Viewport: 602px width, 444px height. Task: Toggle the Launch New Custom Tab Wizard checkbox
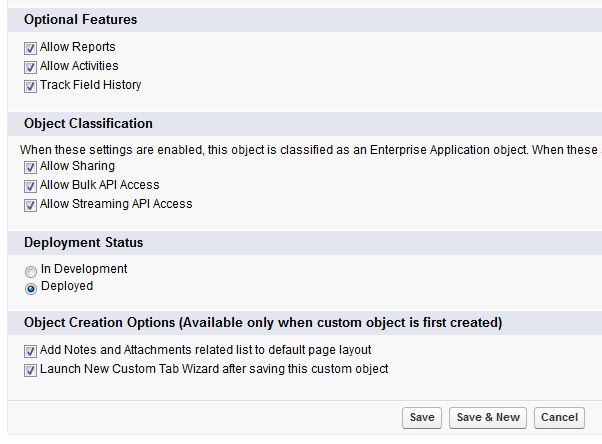(30, 370)
